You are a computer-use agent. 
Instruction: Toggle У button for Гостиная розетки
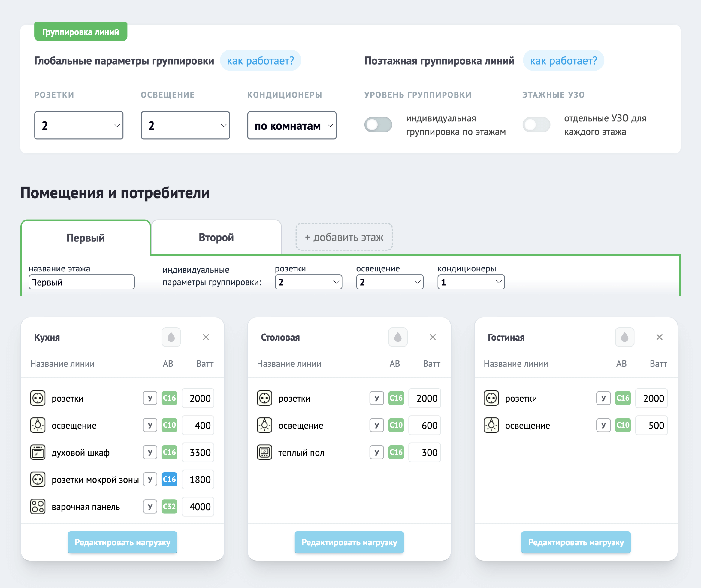coord(603,398)
